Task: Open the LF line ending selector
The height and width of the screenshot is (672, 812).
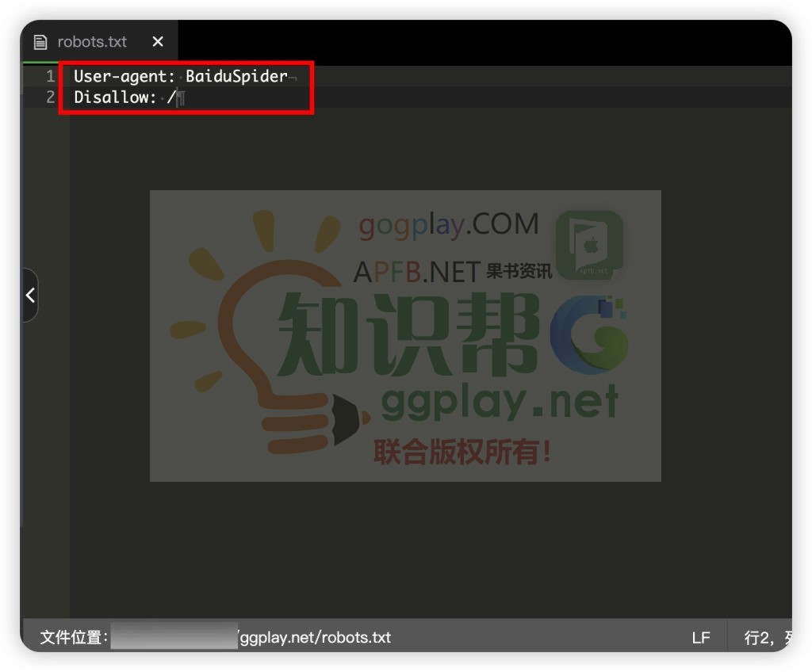Action: pos(700,637)
